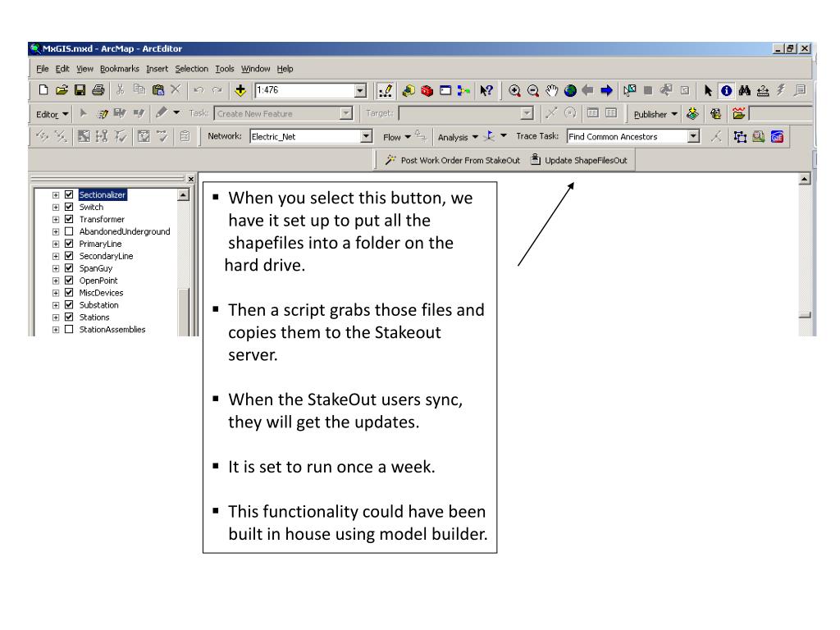
Task: Click the New map document icon
Action: coord(43,90)
